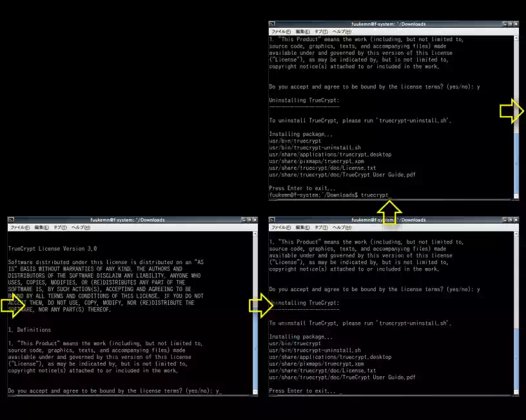Close the terminal window showing the truecrypt prompt
Screen dimensions: 526x420
[x=516, y=24]
